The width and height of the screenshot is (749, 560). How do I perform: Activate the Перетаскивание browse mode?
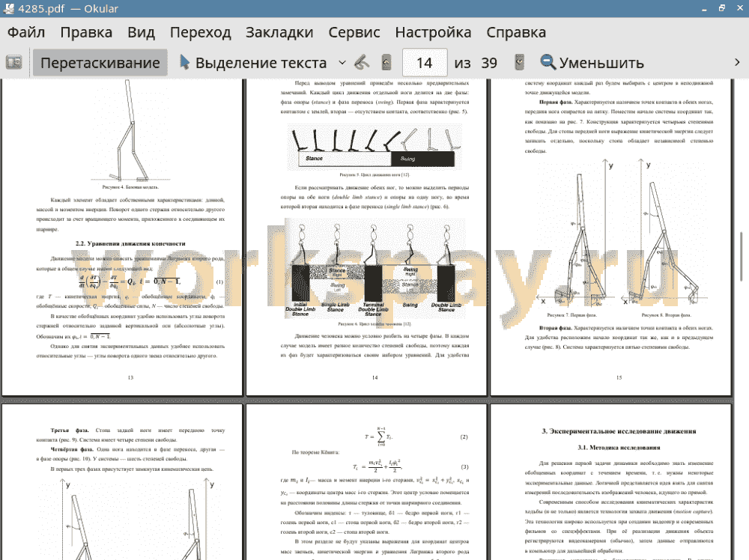point(100,63)
